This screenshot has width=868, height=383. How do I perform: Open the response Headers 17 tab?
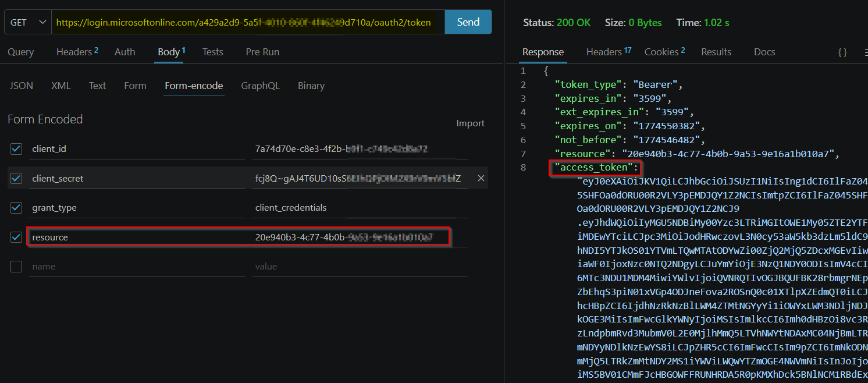pos(609,52)
